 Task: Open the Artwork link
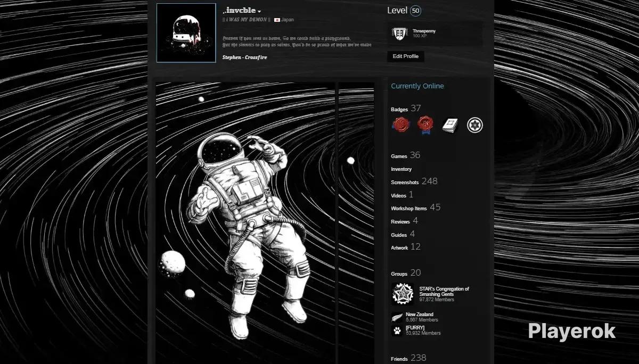[x=399, y=248]
